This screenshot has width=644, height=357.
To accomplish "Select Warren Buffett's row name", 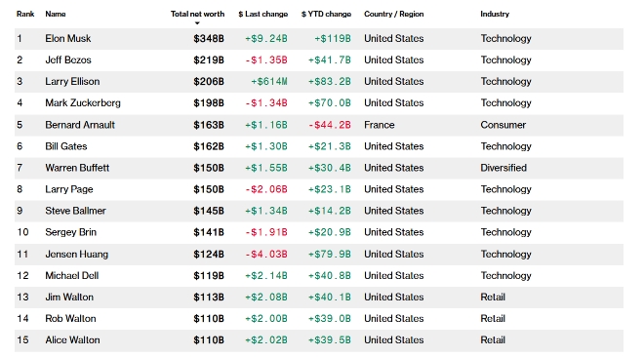I will point(77,168).
